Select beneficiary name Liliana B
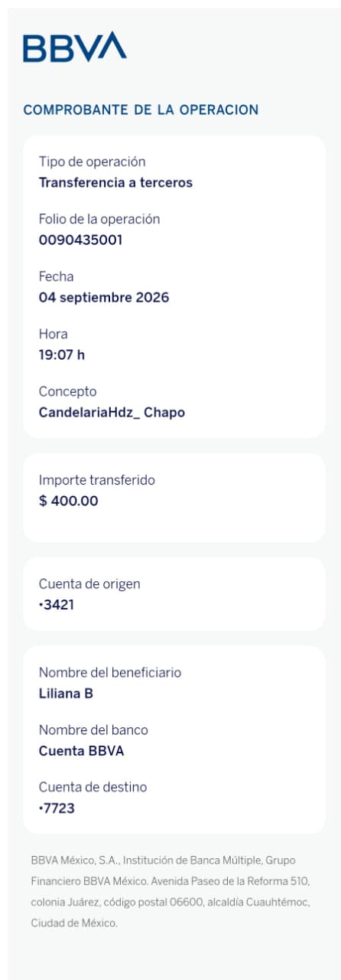341x980 pixels. pos(66,694)
